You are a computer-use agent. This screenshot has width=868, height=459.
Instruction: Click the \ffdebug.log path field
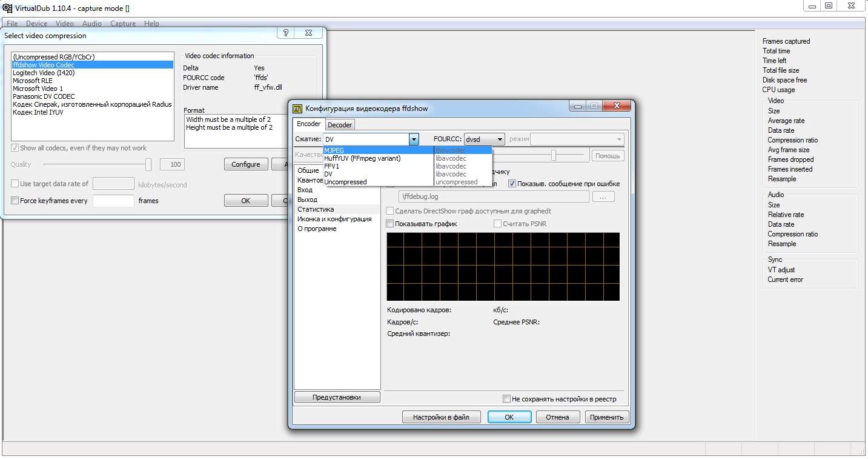494,196
